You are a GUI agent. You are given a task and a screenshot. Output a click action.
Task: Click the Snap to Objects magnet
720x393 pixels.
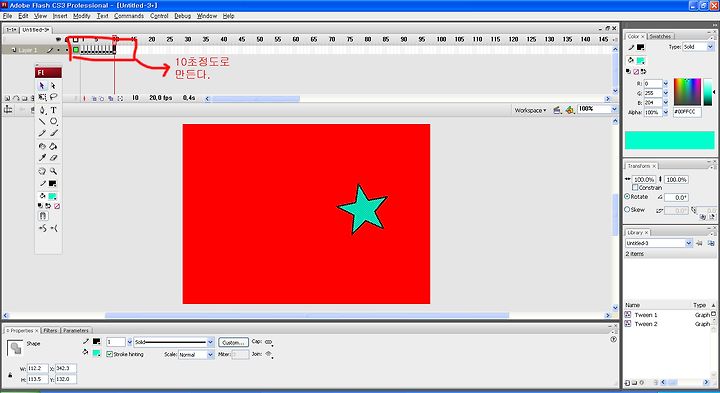(43, 216)
